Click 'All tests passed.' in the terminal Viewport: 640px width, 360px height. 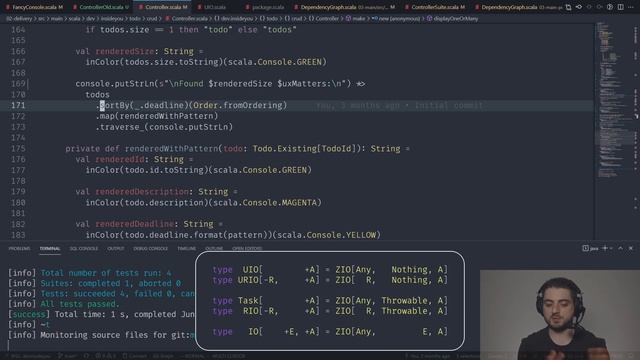click(x=80, y=304)
